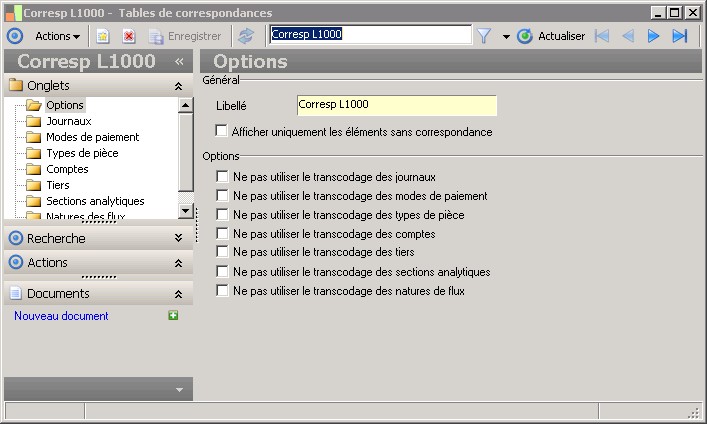Open the filter dropdown arrow beside funnel

(506, 37)
